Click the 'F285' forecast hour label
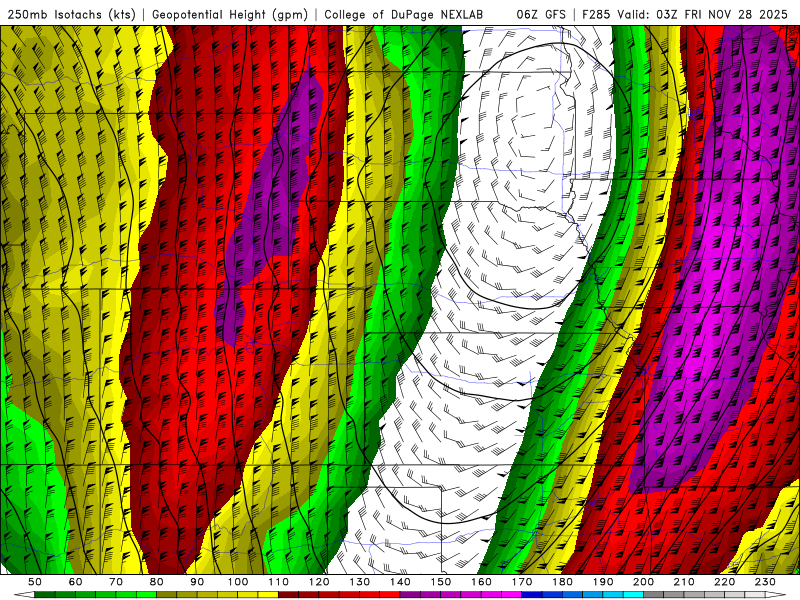800x600 pixels. pos(596,14)
